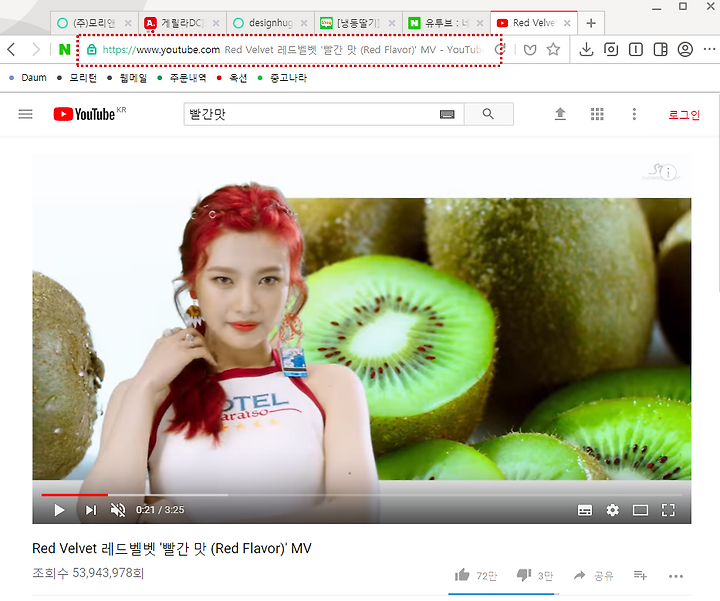
Task: Open the YouTube hamburger guide menu
Action: (25, 114)
